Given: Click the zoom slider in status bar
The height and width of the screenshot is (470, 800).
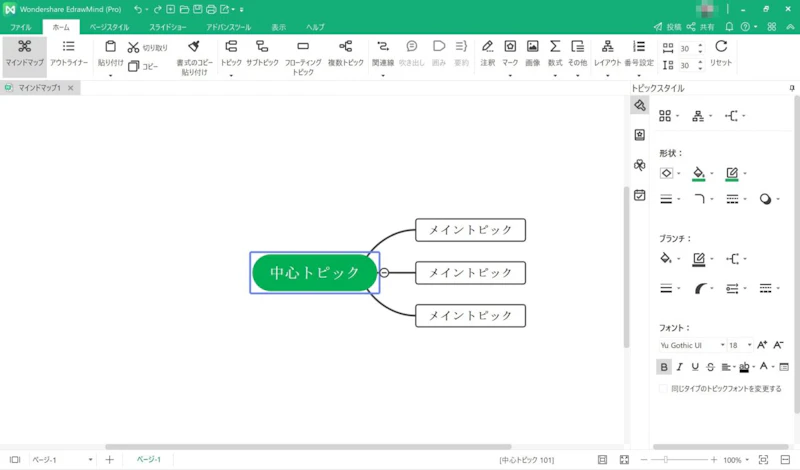Looking at the screenshot, I should pyautogui.click(x=679, y=460).
